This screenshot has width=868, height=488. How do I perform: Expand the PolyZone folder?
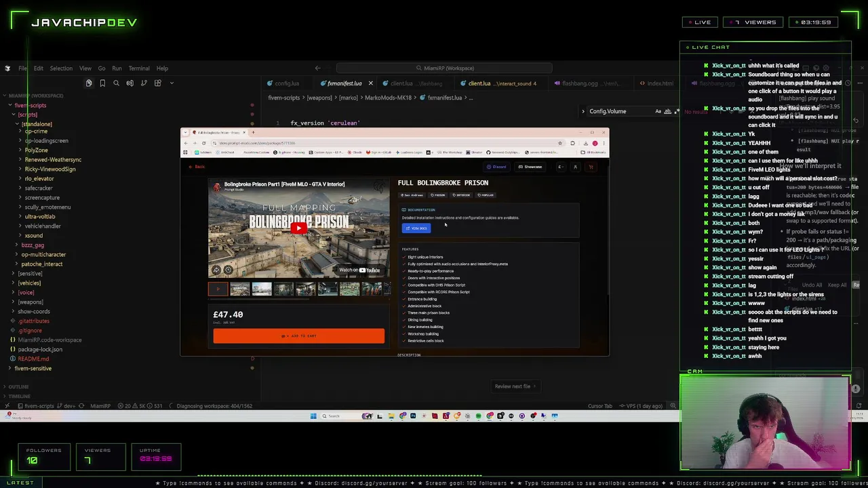pyautogui.click(x=37, y=150)
